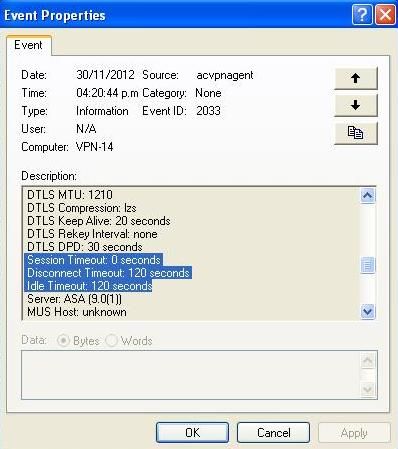The image size is (398, 449).
Task: Click the 'DTLS MTU: 1210' line
Action: (x=70, y=195)
